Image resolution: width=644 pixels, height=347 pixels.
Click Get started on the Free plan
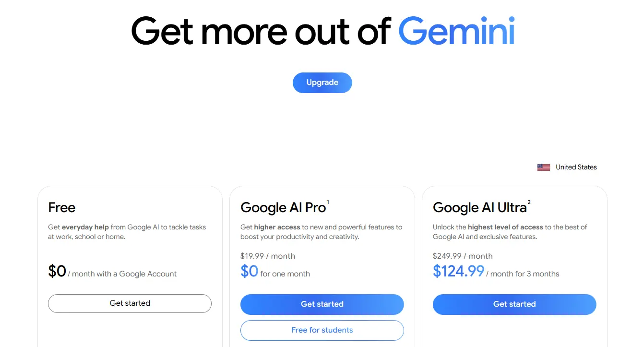[130, 303]
